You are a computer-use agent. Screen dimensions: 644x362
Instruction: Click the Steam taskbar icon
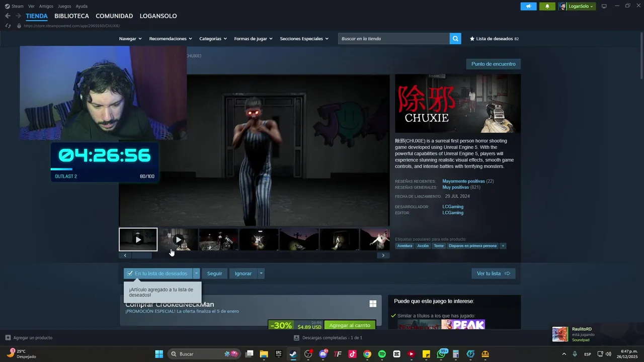293,354
